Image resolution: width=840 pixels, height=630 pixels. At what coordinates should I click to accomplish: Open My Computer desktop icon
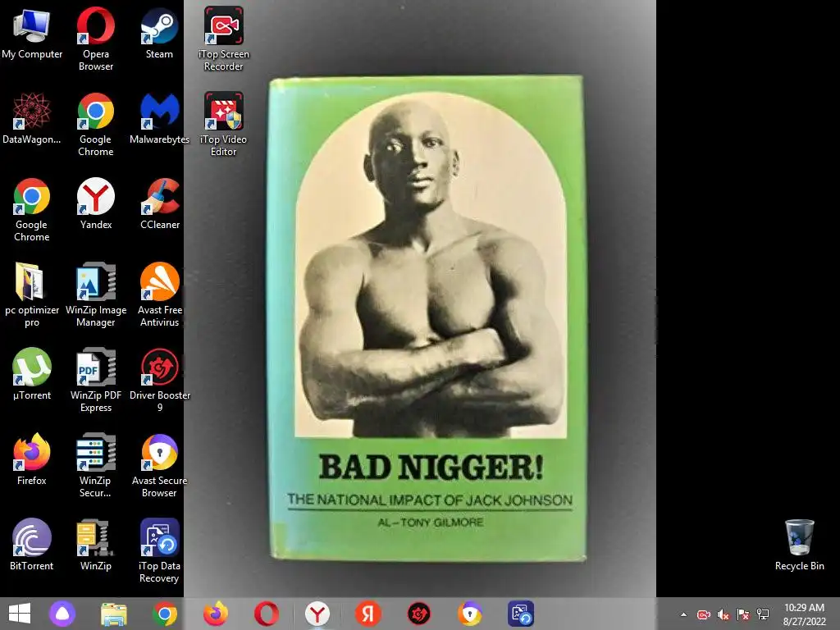[32, 34]
